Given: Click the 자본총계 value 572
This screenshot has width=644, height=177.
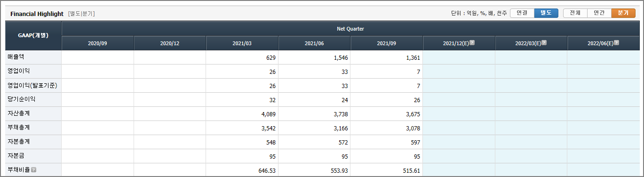Looking at the screenshot, I should pos(343,142).
